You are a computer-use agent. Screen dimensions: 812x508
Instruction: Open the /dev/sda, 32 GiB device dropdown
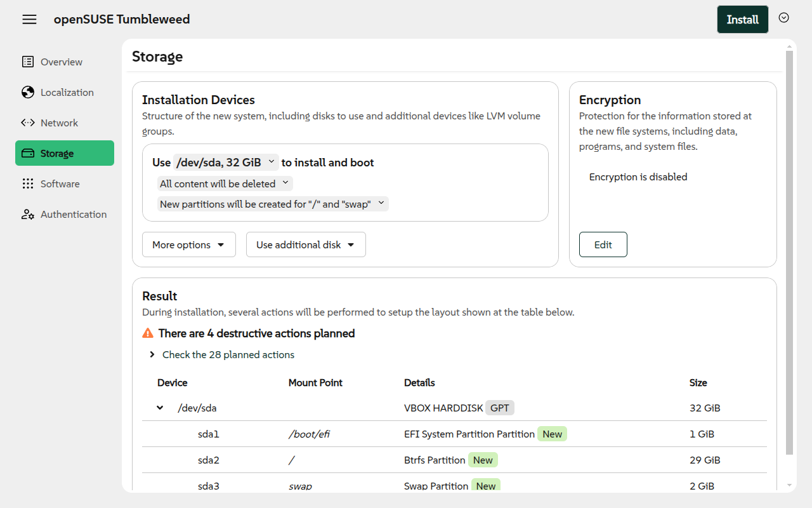(x=226, y=163)
